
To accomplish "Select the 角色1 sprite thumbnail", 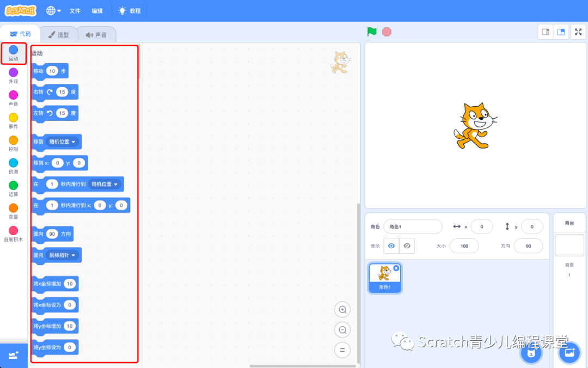I will coord(385,278).
